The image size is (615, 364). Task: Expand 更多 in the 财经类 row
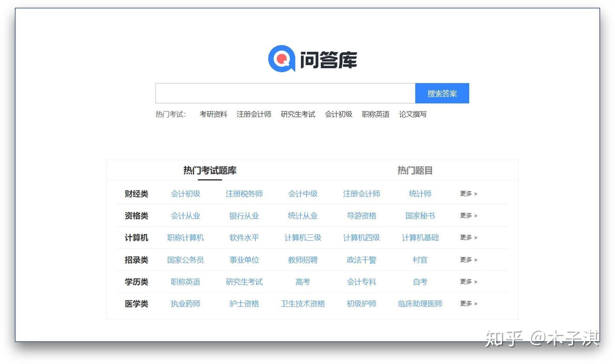click(468, 194)
